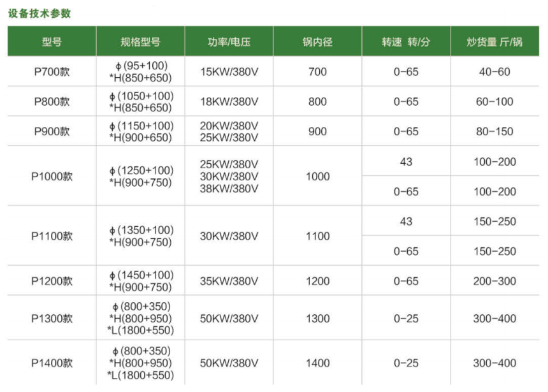Click the P1400款 model cell

pyautogui.click(x=52, y=363)
